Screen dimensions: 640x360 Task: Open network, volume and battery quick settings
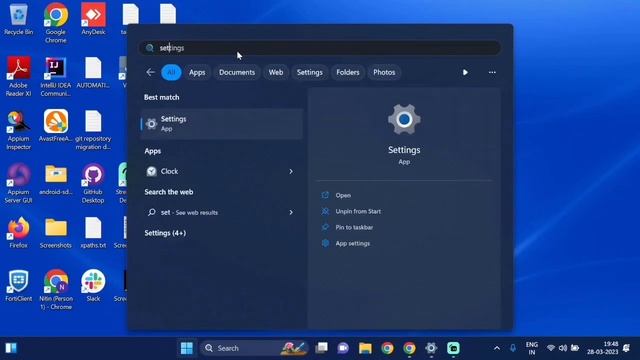[563, 348]
